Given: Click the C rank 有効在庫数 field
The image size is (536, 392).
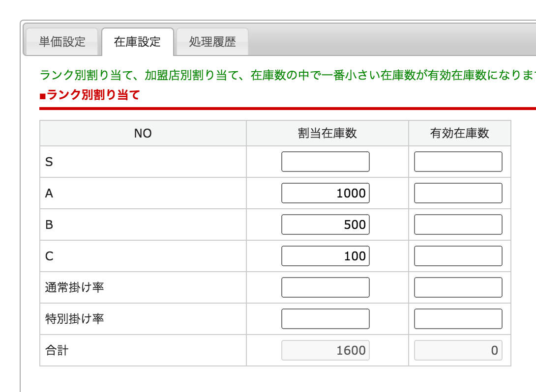Looking at the screenshot, I should pos(458,256).
